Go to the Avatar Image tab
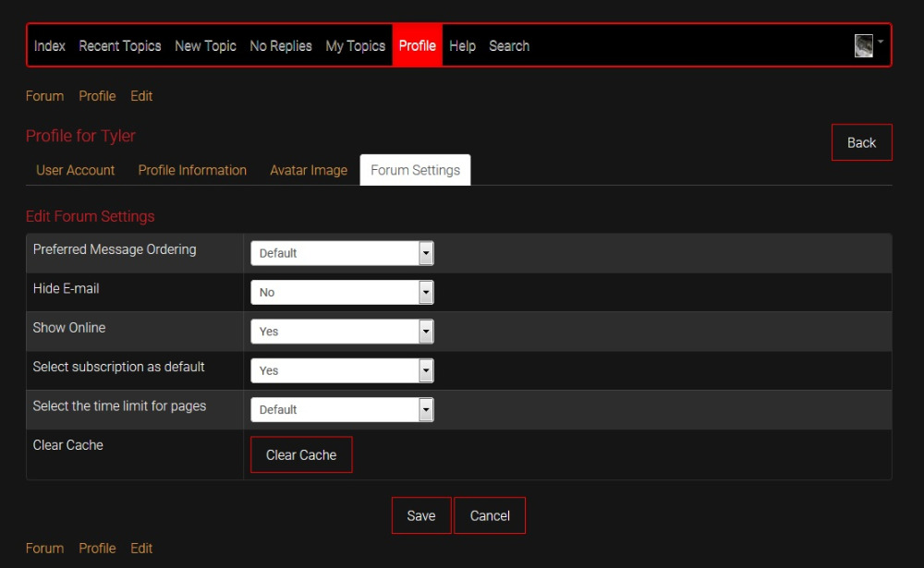Screen dimensions: 924x568 tap(309, 171)
